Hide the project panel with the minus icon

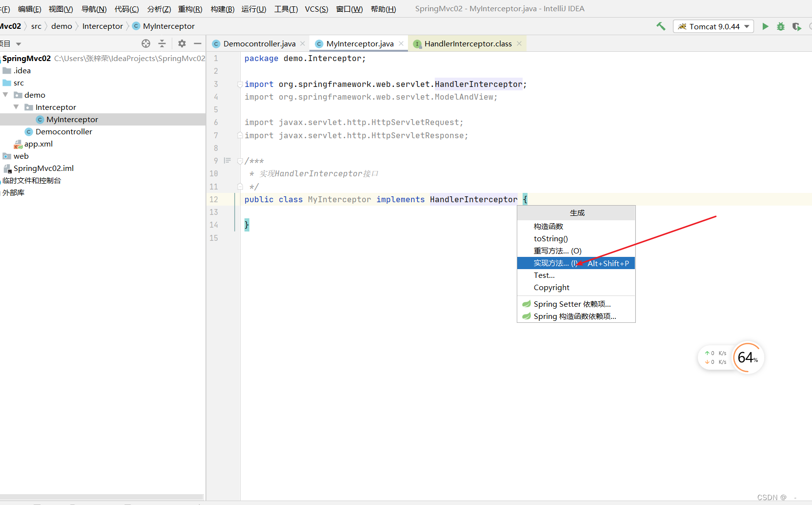[x=198, y=43]
